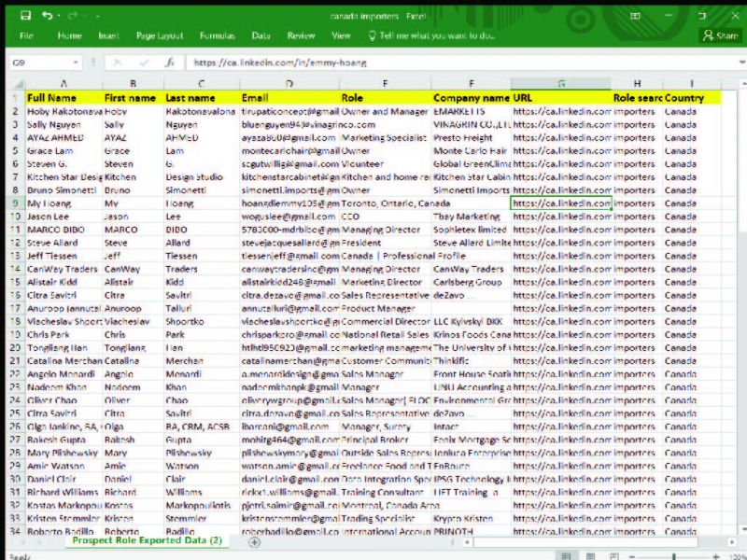Open the Insert ribbon tab
The width and height of the screenshot is (747, 560).
point(109,35)
